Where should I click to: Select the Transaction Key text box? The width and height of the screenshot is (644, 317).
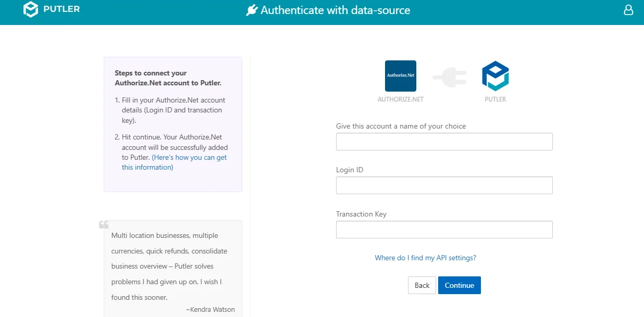point(444,230)
